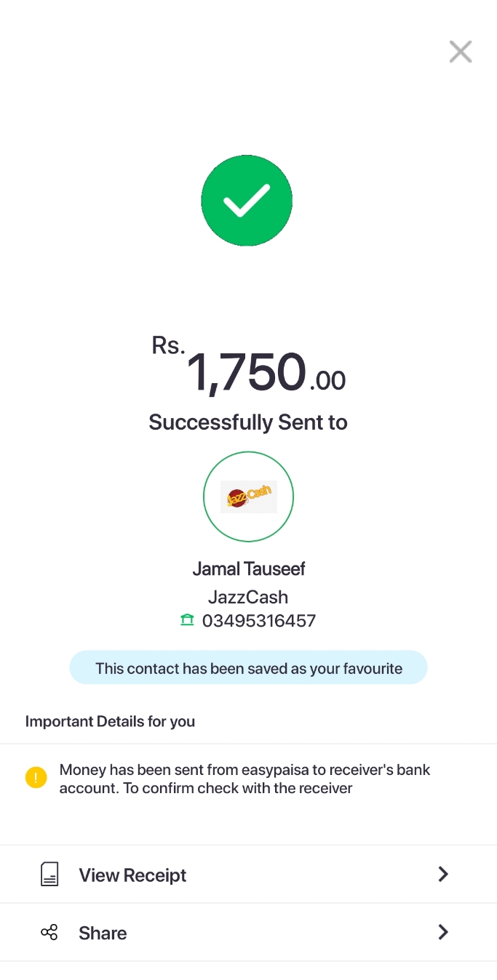Tap the account number 03495316457
The image size is (497, 980).
tap(258, 621)
